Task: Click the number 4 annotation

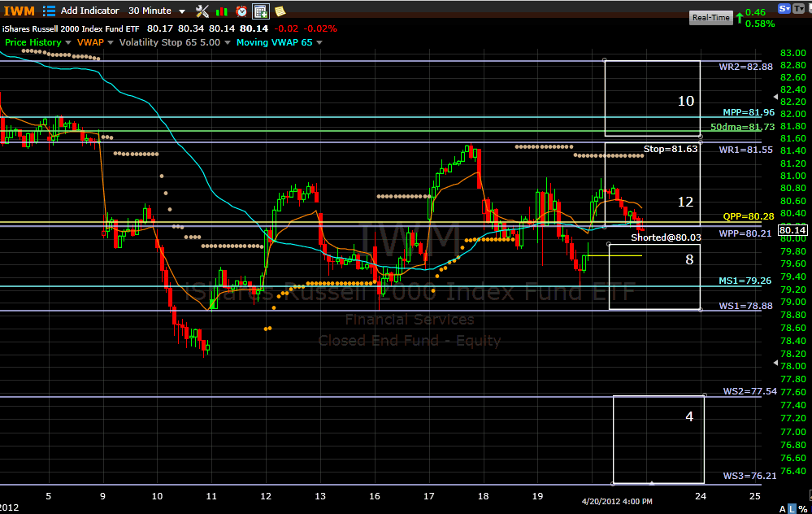Action: point(689,416)
